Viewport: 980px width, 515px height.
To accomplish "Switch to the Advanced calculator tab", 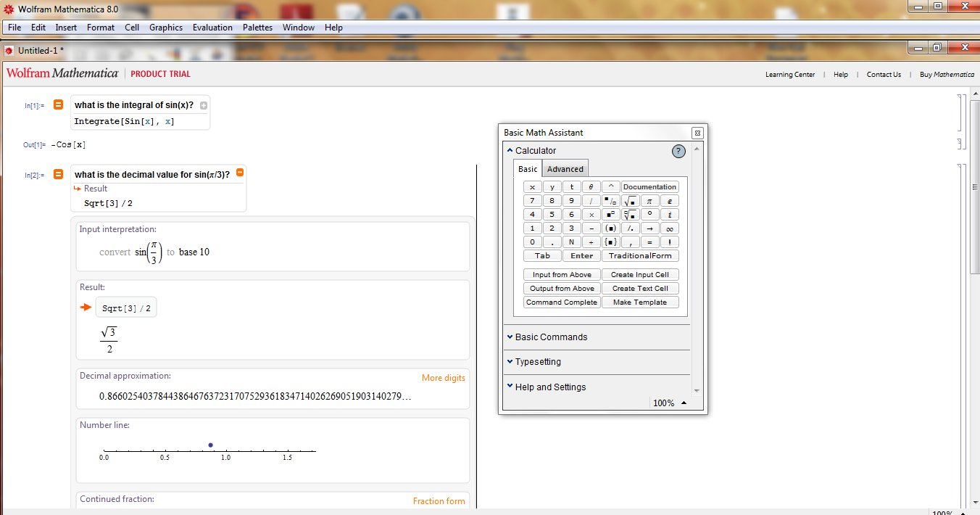I will coord(565,169).
